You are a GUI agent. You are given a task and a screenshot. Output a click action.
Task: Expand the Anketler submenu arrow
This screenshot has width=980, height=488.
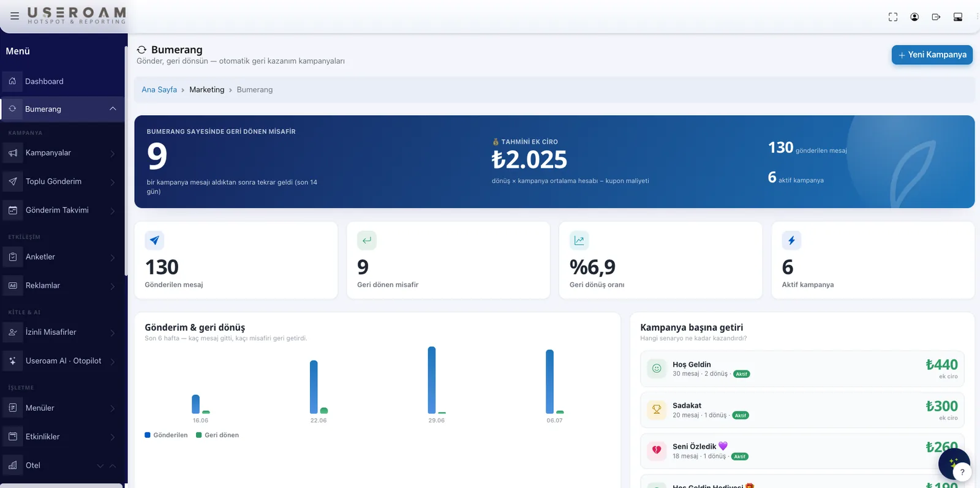pos(113,258)
